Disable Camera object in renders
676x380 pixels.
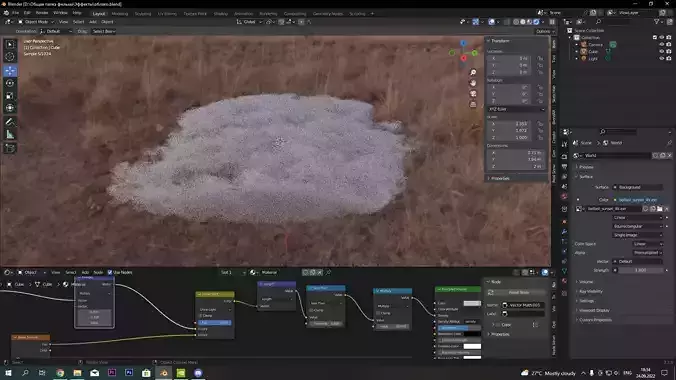coord(669,44)
